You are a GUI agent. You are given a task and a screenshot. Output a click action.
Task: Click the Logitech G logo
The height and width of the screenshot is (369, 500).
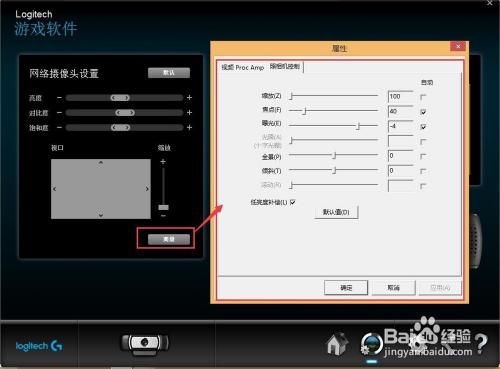pyautogui.click(x=39, y=346)
